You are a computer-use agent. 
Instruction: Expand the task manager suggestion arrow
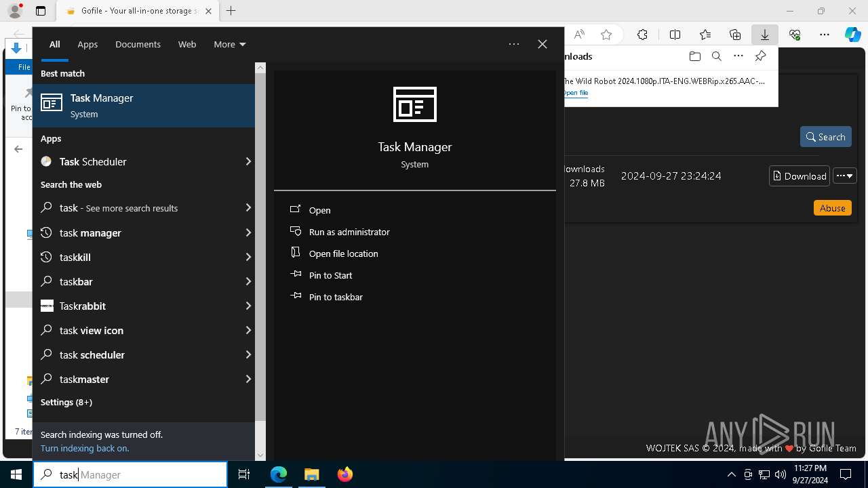click(248, 232)
